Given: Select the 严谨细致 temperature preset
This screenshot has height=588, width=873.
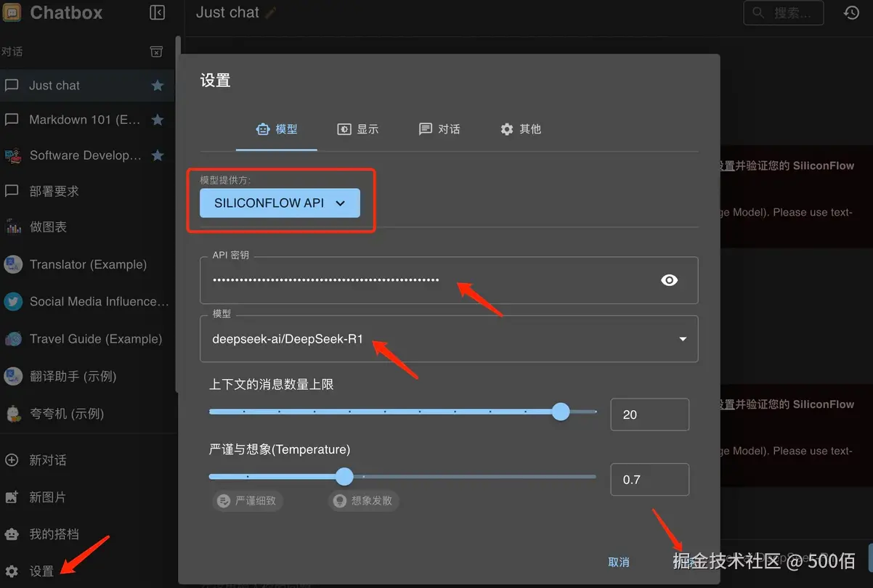Looking at the screenshot, I should pos(247,500).
